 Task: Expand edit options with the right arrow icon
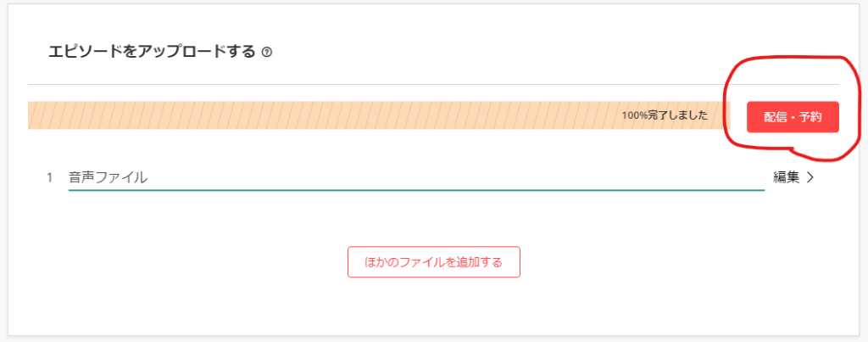pyautogui.click(x=810, y=177)
